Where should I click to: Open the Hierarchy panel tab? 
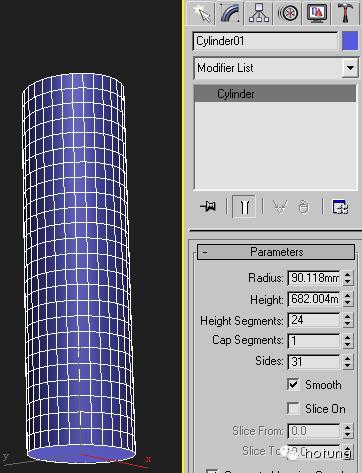[x=259, y=13]
